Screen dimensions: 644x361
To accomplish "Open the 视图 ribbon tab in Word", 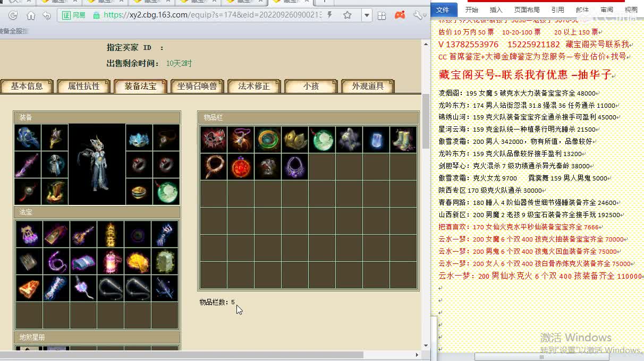I will pos(631,10).
